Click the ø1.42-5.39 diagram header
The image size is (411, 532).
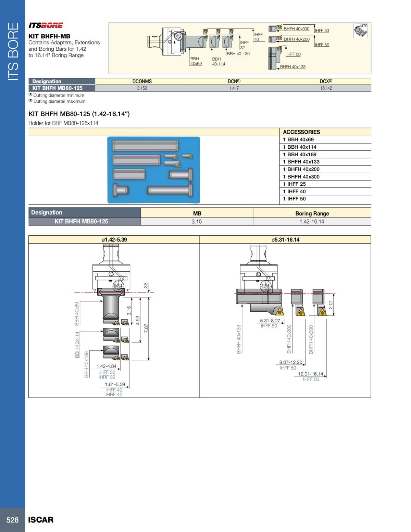pos(114,239)
